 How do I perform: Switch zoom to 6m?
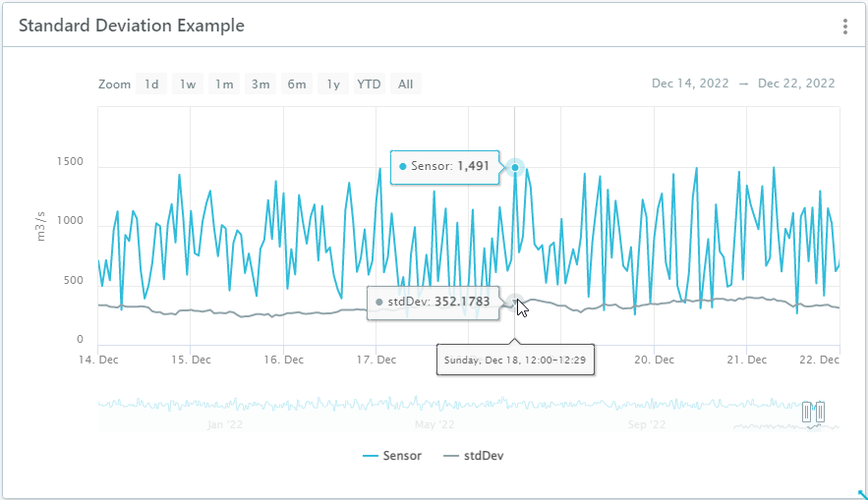[x=297, y=84]
